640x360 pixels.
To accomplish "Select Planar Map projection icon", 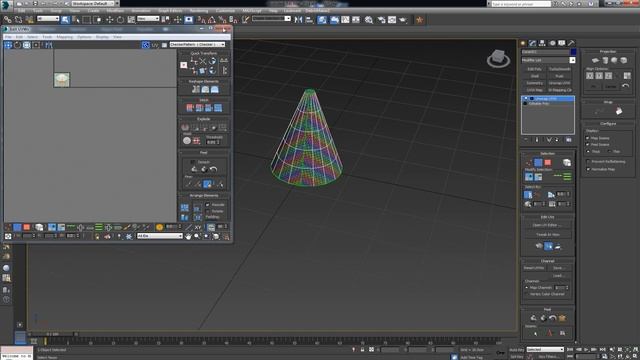I will pos(595,60).
